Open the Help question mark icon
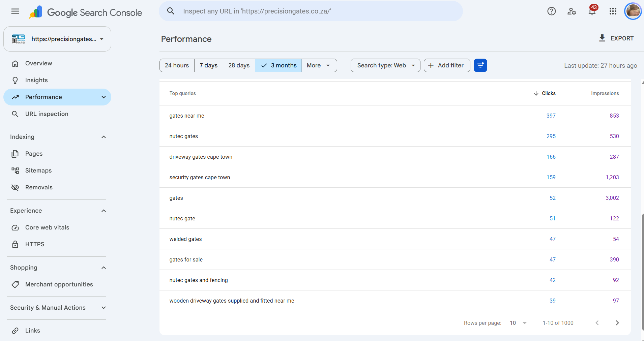This screenshot has width=644, height=341. (x=552, y=11)
